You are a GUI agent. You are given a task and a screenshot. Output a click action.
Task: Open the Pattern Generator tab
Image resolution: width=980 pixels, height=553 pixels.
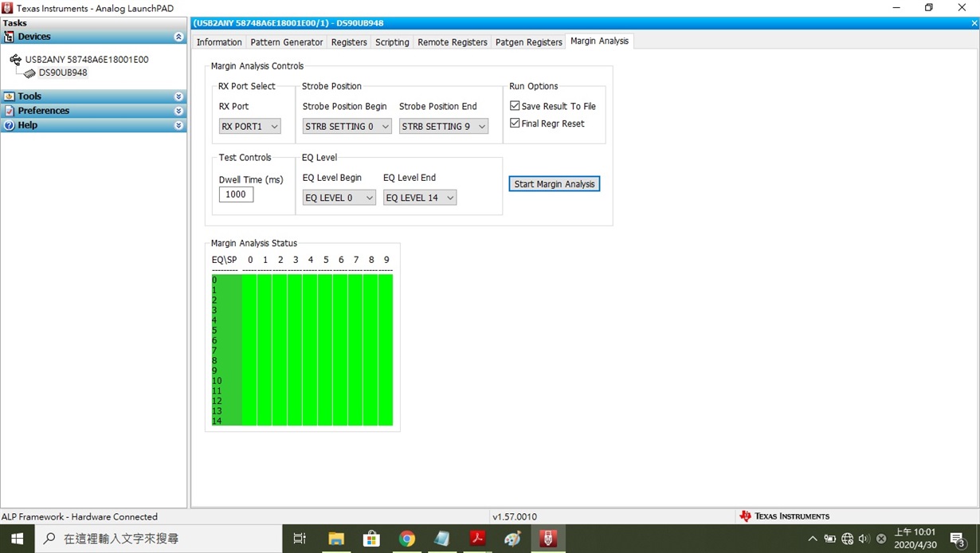(287, 42)
